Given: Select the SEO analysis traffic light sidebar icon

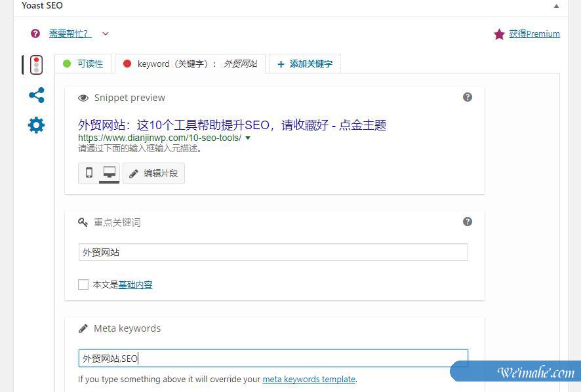Looking at the screenshot, I should click(36, 64).
